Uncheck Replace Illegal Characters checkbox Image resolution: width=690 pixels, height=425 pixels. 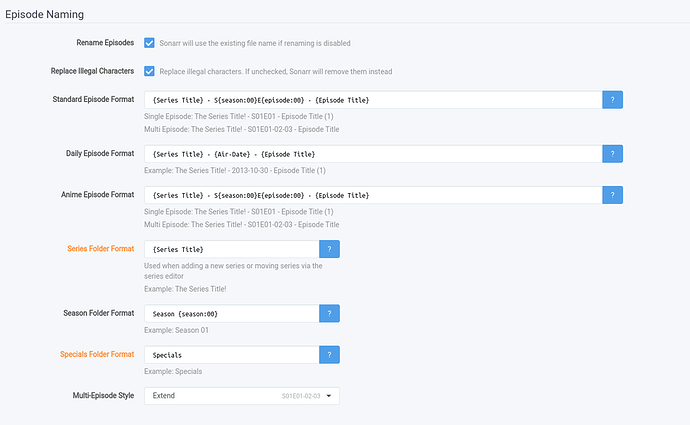coord(149,71)
